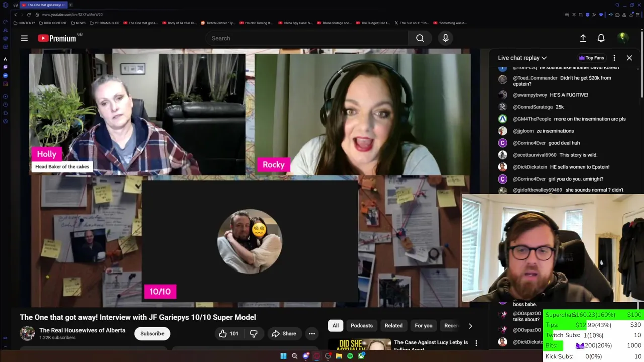Select the For you filter chip
644x362 pixels.
424,326
